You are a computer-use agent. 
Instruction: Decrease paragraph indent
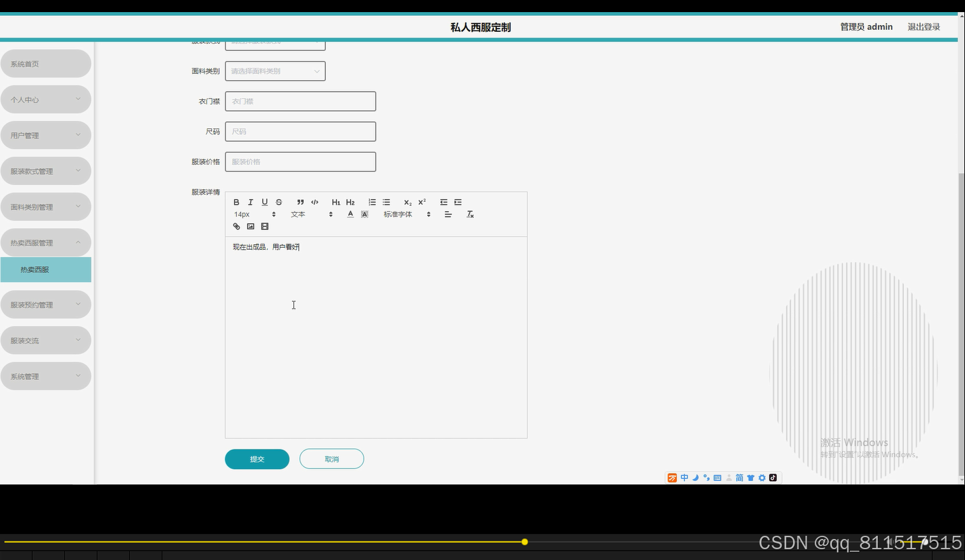[444, 202]
